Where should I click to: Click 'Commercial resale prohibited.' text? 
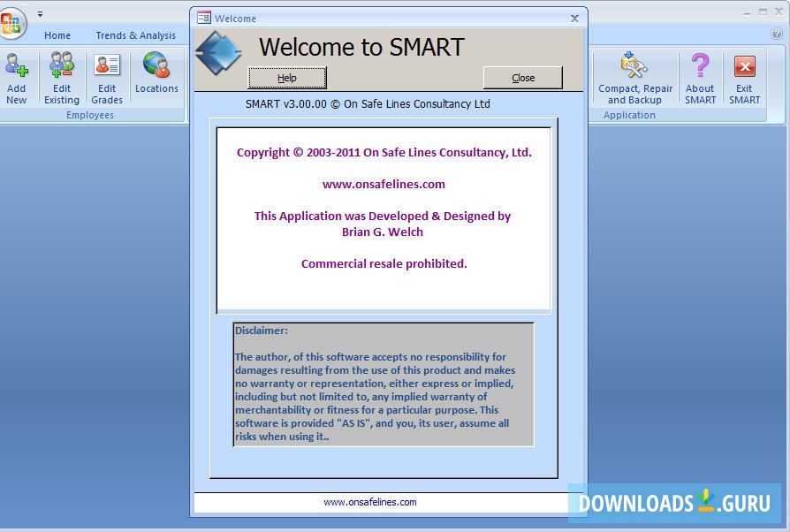pyautogui.click(x=384, y=263)
